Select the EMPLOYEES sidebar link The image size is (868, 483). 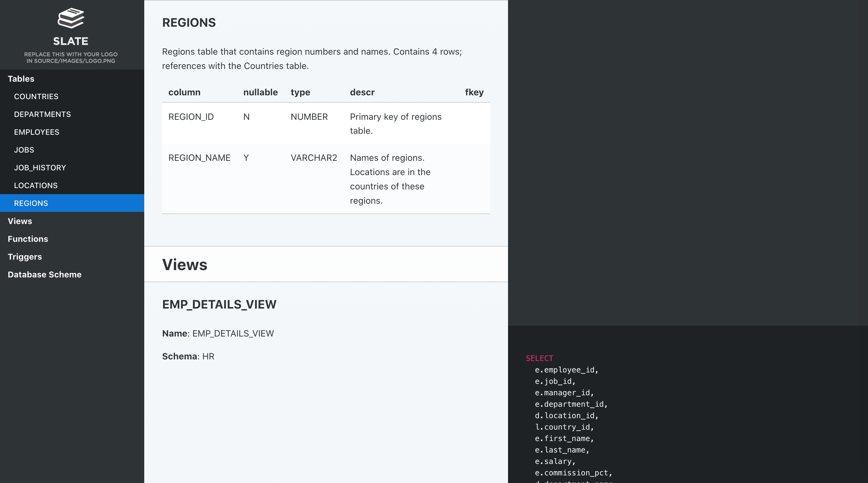[x=37, y=132]
